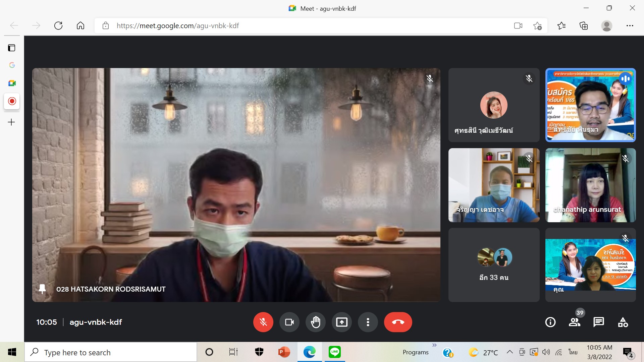The image size is (644, 362).
Task: Open Edge settings and more ellipsis
Action: click(x=630, y=26)
